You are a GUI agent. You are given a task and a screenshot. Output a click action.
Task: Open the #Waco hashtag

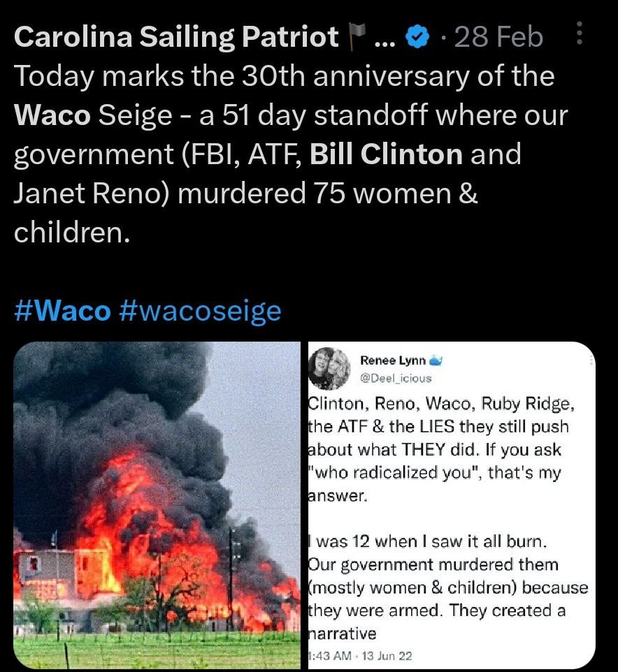pos(62,310)
